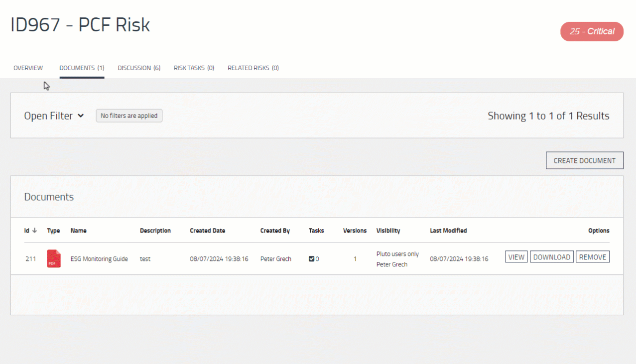Image resolution: width=636 pixels, height=364 pixels.
Task: Click the 'No filters are applied' label
Action: click(x=129, y=116)
